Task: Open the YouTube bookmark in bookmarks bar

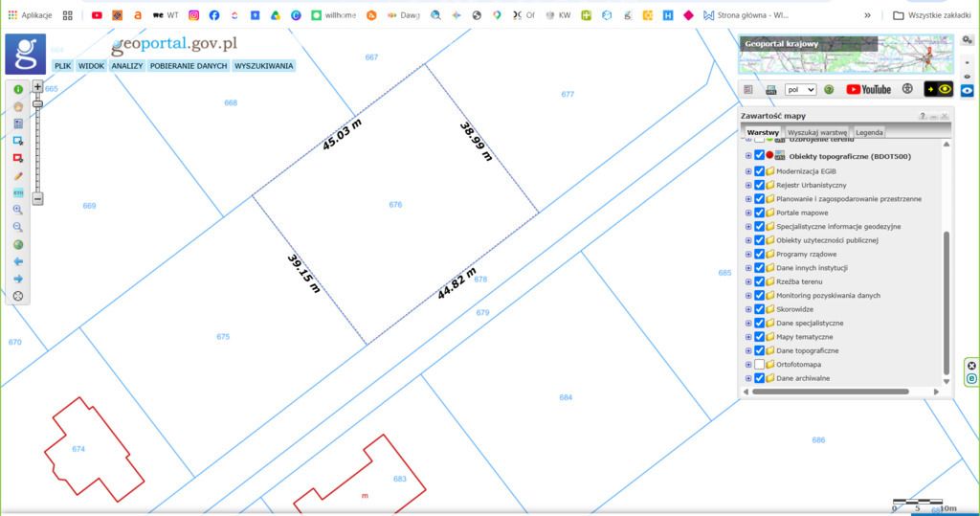Action: coord(97,15)
